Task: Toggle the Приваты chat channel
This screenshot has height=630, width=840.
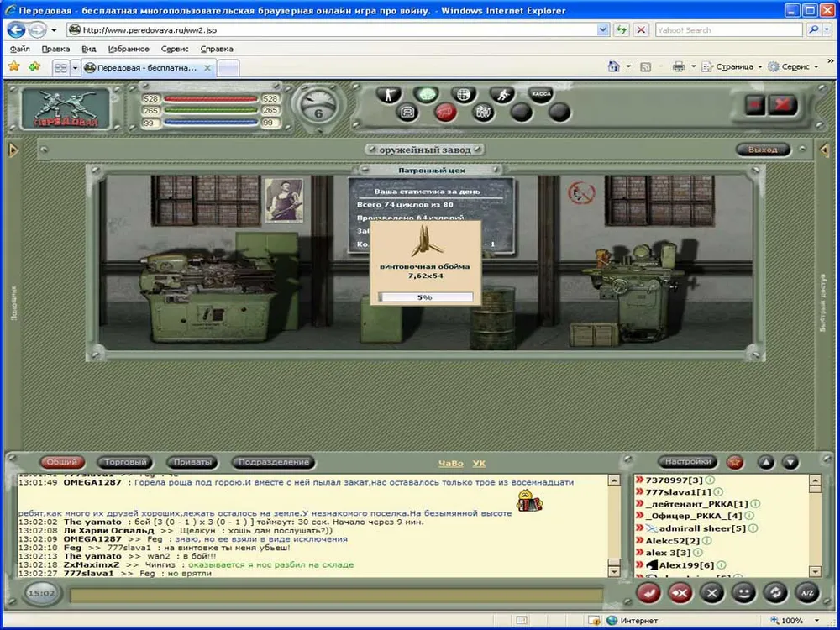Action: point(192,462)
